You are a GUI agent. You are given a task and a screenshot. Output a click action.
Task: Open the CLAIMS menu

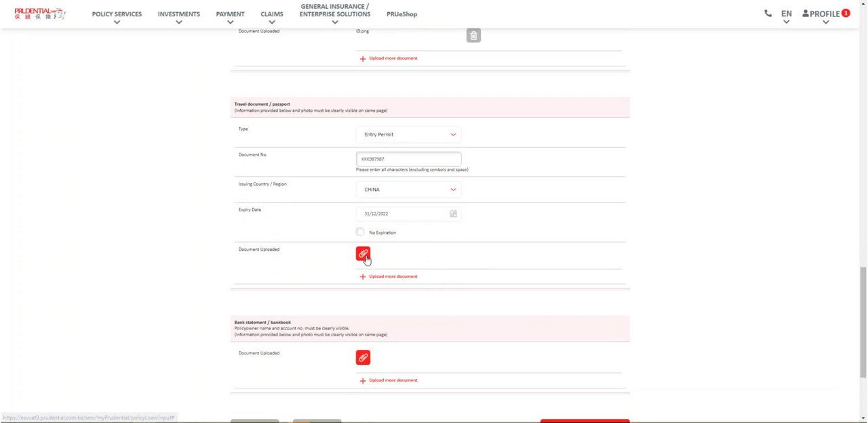tap(272, 15)
